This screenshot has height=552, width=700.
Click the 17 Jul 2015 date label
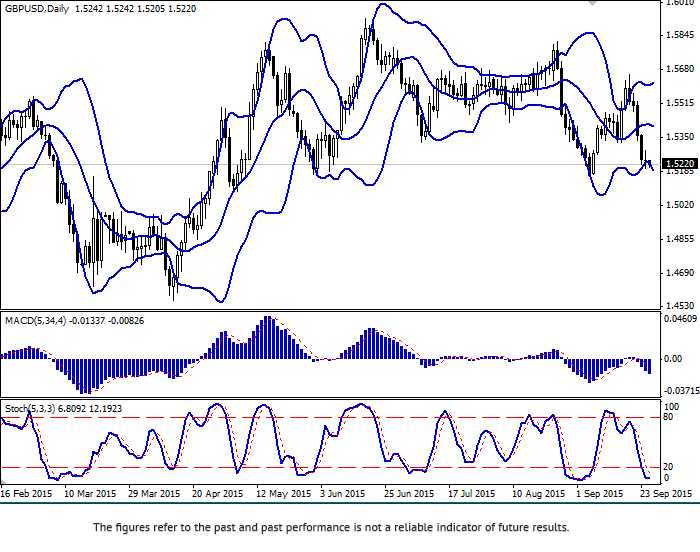click(472, 494)
